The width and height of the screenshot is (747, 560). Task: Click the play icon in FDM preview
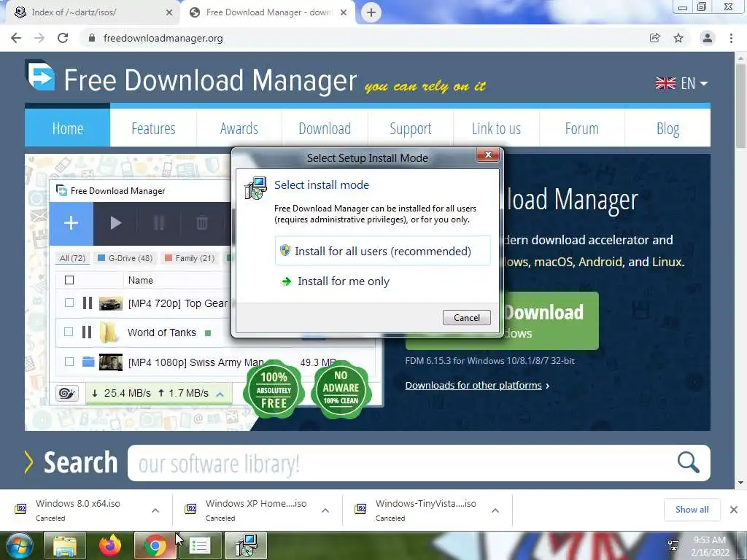pyautogui.click(x=115, y=223)
